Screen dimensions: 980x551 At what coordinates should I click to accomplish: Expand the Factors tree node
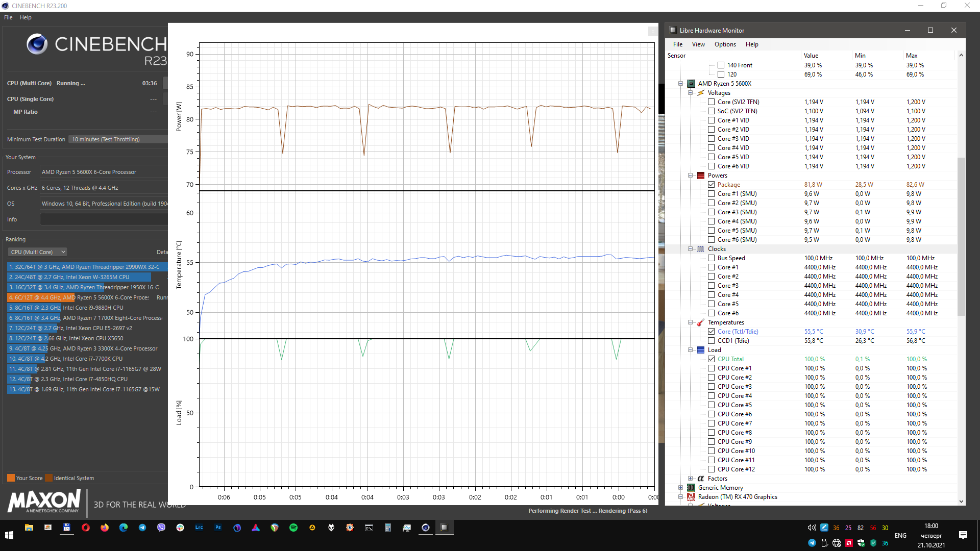pyautogui.click(x=690, y=479)
